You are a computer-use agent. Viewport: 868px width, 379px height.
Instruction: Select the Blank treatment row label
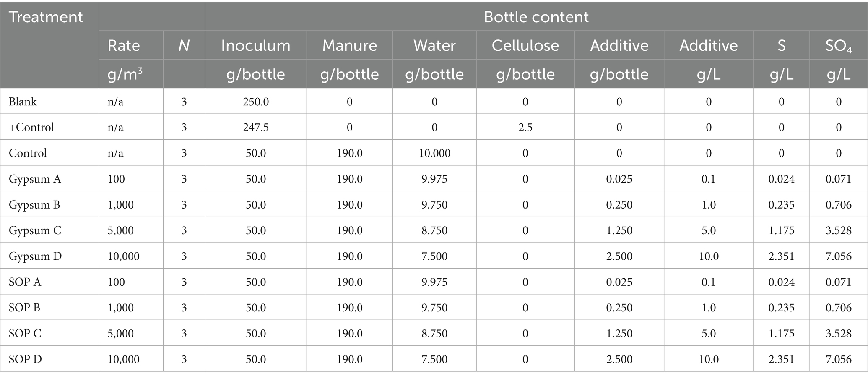(x=23, y=102)
